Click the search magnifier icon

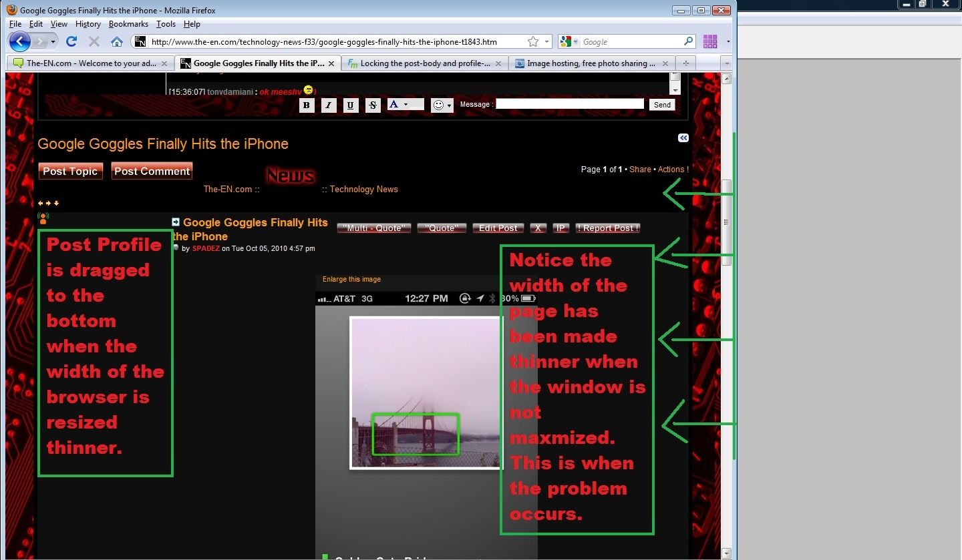[x=688, y=41]
